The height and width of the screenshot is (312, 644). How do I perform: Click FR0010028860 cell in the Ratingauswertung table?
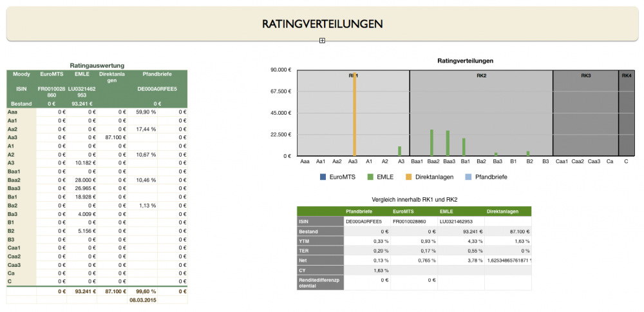click(x=52, y=92)
